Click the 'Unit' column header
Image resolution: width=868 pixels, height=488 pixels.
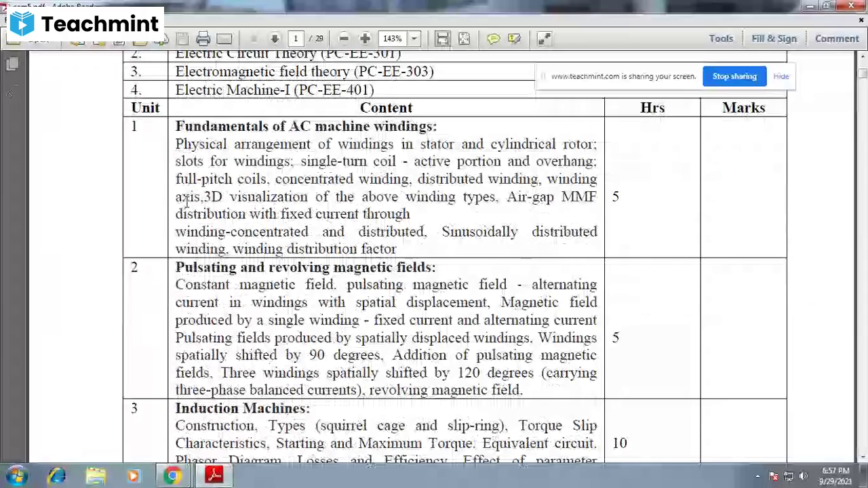point(145,108)
